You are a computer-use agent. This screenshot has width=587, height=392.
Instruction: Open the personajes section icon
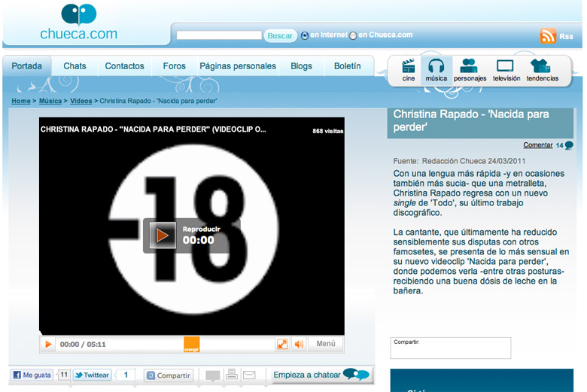click(470, 70)
